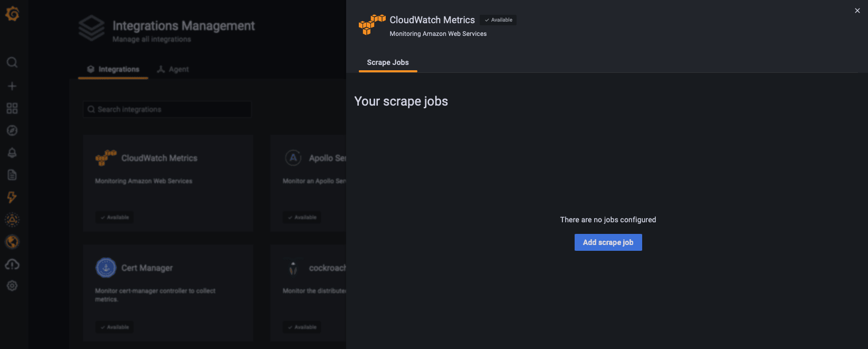Click the lightning bolt sidebar icon
This screenshot has width=868, height=349.
(x=12, y=197)
